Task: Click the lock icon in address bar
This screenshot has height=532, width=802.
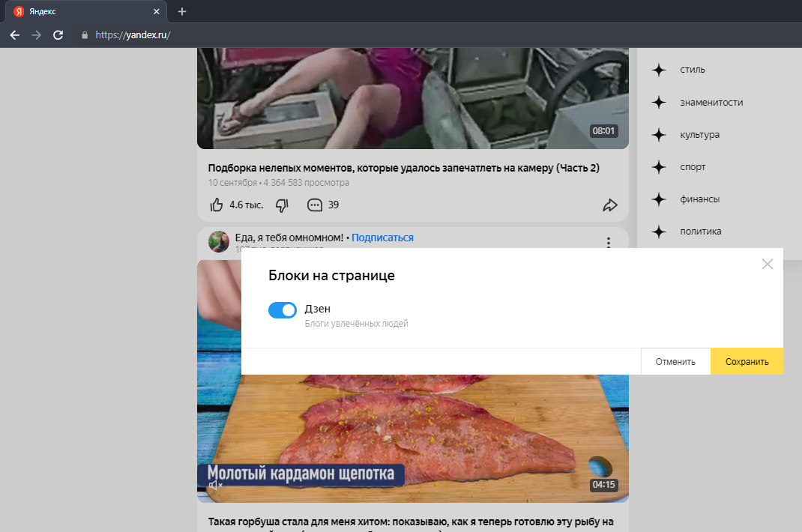Action: pos(85,34)
